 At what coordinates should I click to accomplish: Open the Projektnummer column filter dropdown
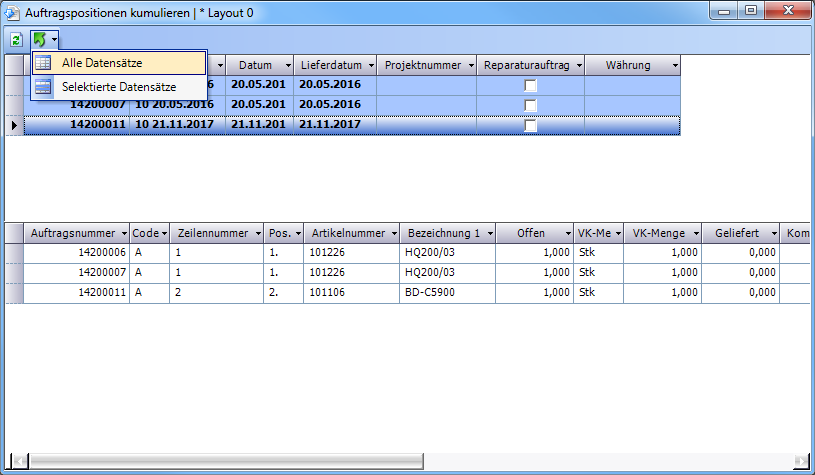[x=469, y=65]
